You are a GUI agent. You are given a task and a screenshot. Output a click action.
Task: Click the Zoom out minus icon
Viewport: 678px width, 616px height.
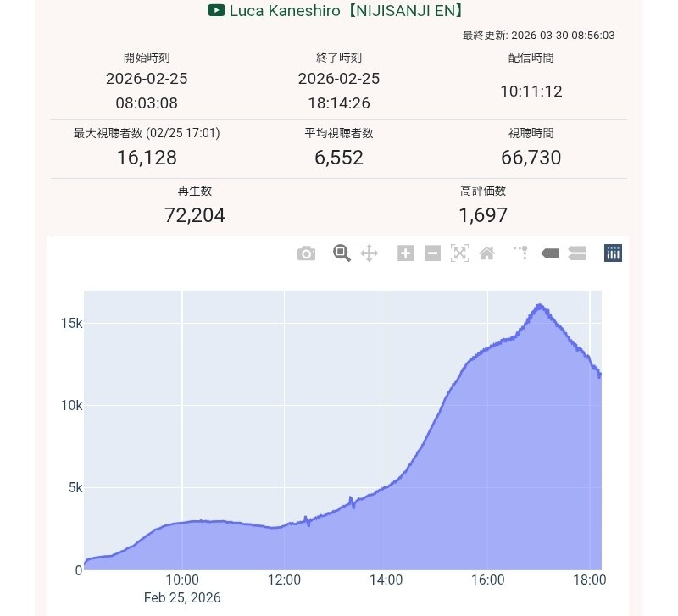click(x=432, y=253)
